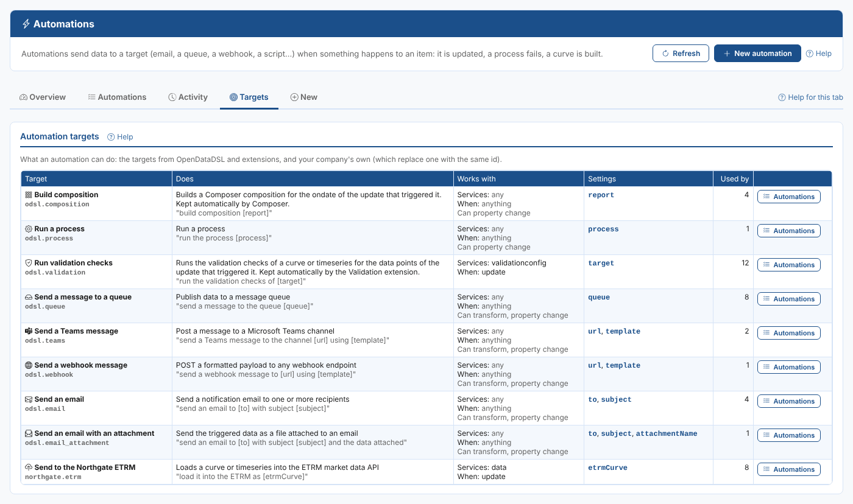Click the Run a process gear icon
Viewport: 853px width, 504px height.
29,229
